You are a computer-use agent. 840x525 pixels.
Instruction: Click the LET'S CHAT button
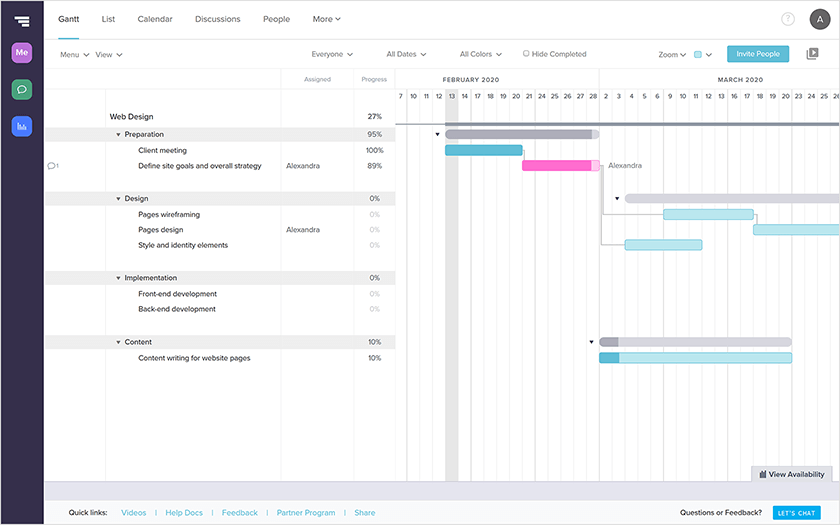pyautogui.click(x=796, y=513)
